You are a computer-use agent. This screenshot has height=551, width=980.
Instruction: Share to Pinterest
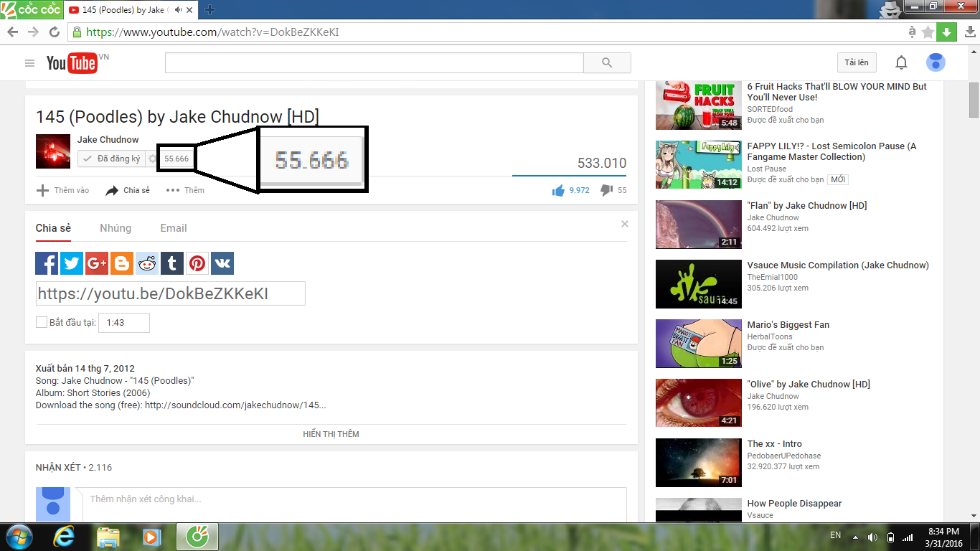(x=197, y=263)
